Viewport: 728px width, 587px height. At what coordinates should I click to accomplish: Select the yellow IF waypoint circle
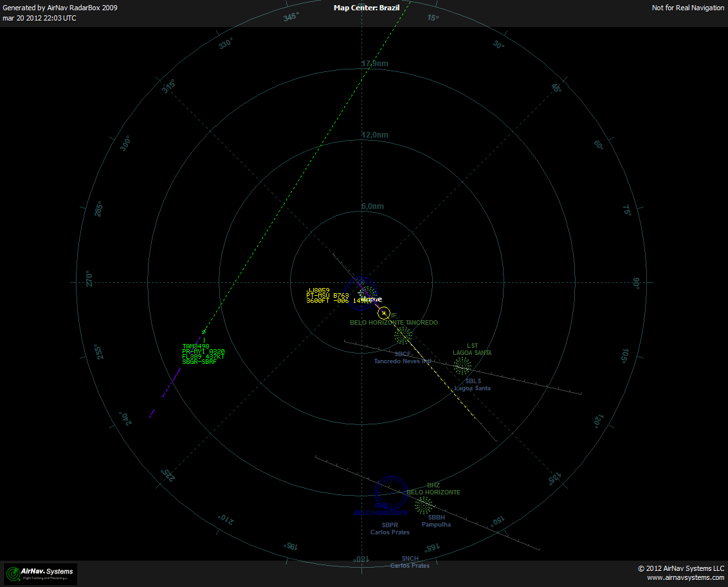(384, 313)
